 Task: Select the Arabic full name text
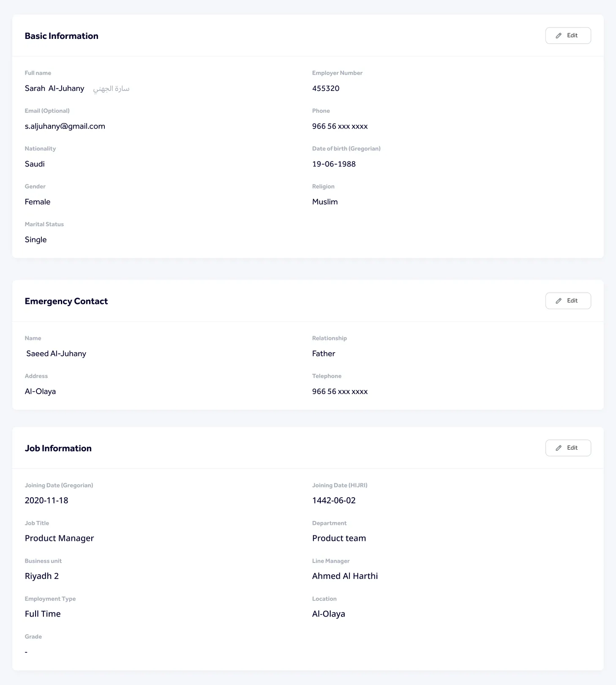tap(111, 89)
